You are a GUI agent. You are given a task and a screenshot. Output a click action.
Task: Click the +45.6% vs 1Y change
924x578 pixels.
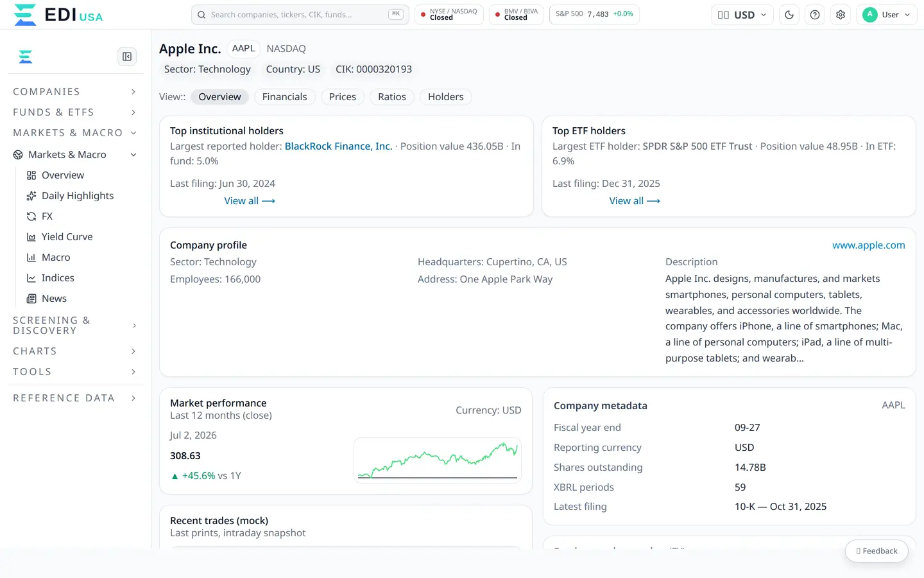(x=205, y=476)
